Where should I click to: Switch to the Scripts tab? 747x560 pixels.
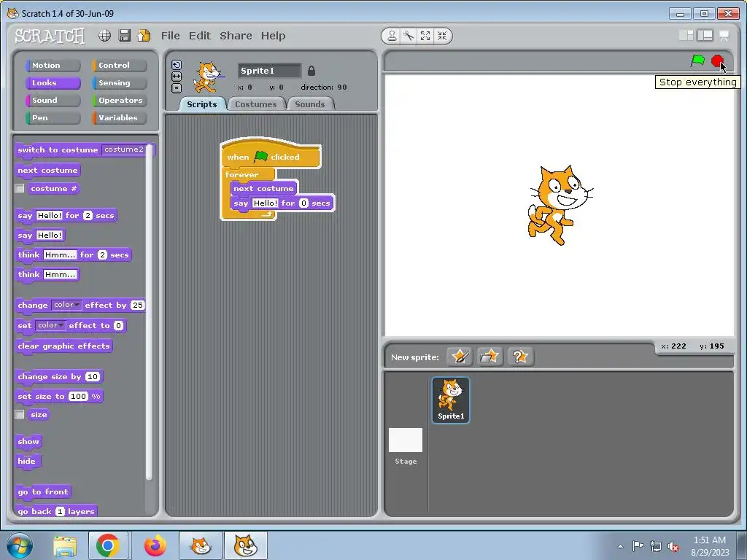pos(202,104)
